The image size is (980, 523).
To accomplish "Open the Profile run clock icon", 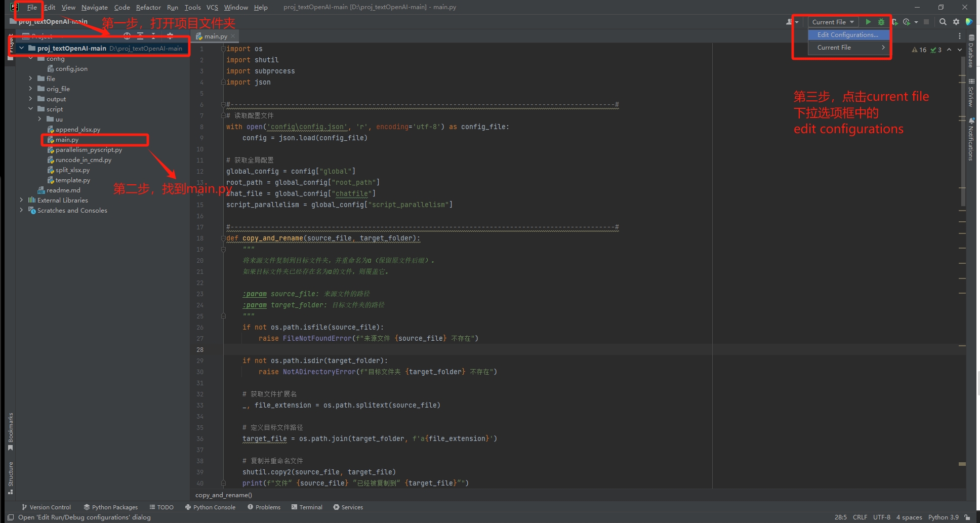I will [907, 22].
